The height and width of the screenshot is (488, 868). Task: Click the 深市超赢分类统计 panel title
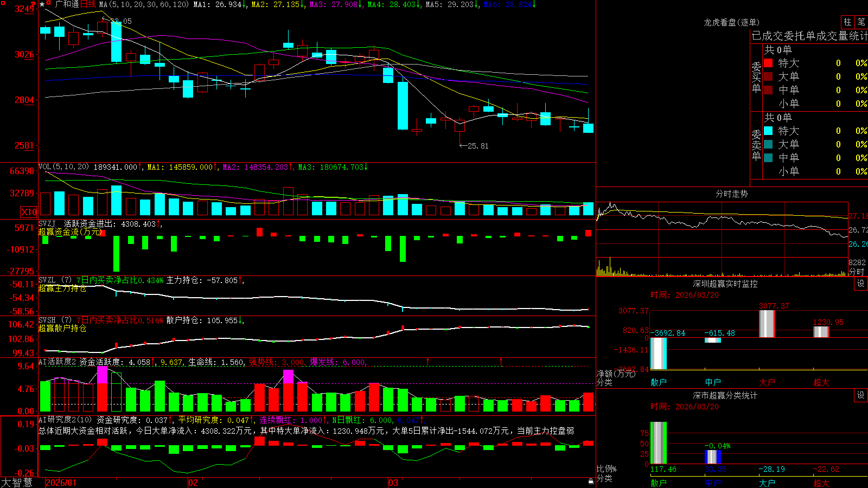[725, 395]
